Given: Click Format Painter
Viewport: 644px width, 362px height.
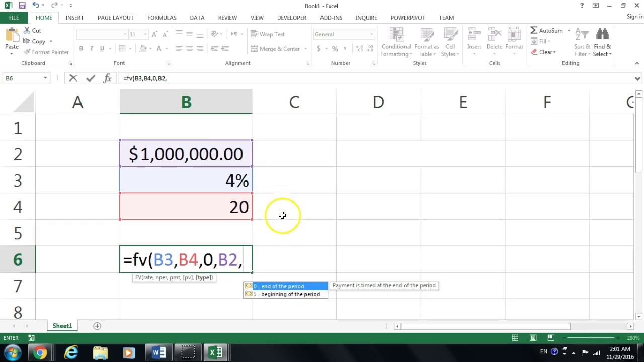Looking at the screenshot, I should [46, 52].
